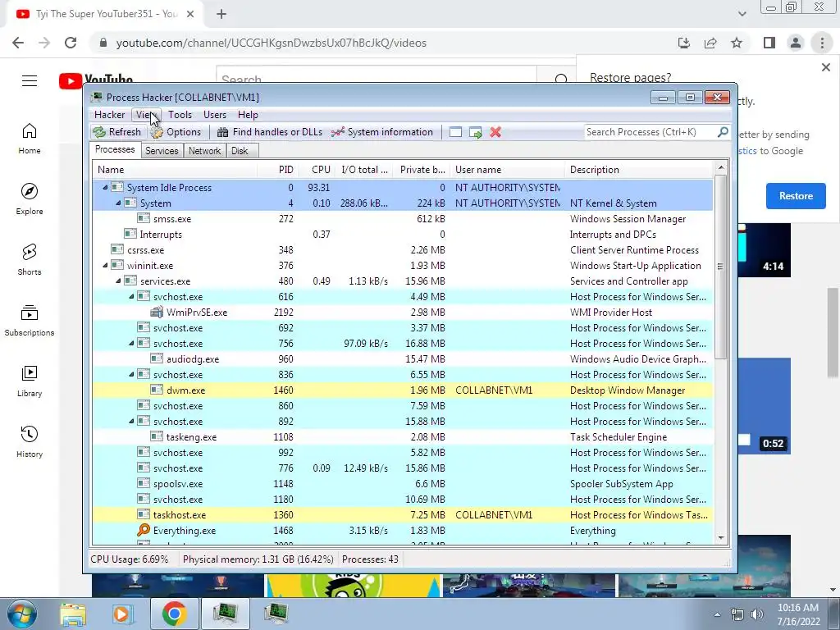Open YouTube History in sidebar
This screenshot has height=630, width=840.
(30, 441)
